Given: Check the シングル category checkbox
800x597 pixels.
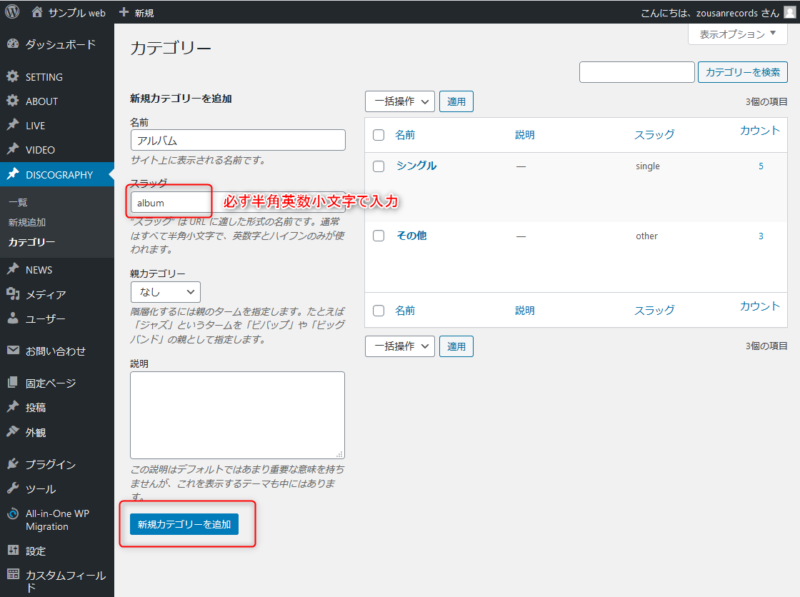Looking at the screenshot, I should [x=378, y=166].
